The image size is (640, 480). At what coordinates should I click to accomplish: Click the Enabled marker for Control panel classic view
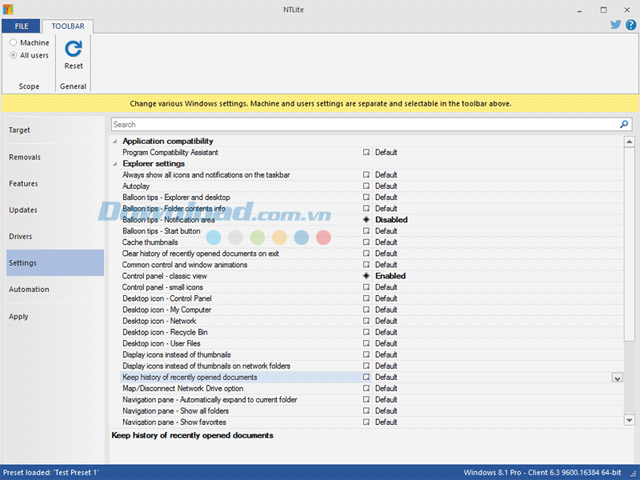tap(366, 276)
